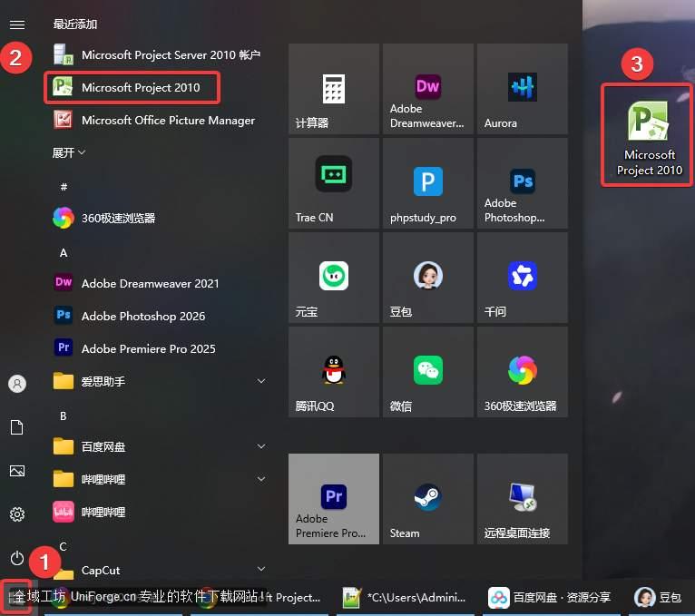Open the Trae CN tile
The height and width of the screenshot is (616, 695).
334,183
